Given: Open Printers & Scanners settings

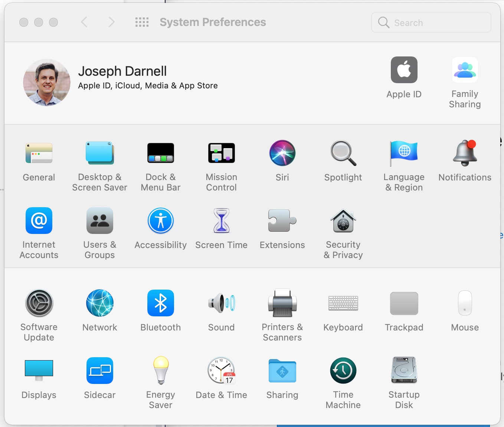Looking at the screenshot, I should coord(282,303).
